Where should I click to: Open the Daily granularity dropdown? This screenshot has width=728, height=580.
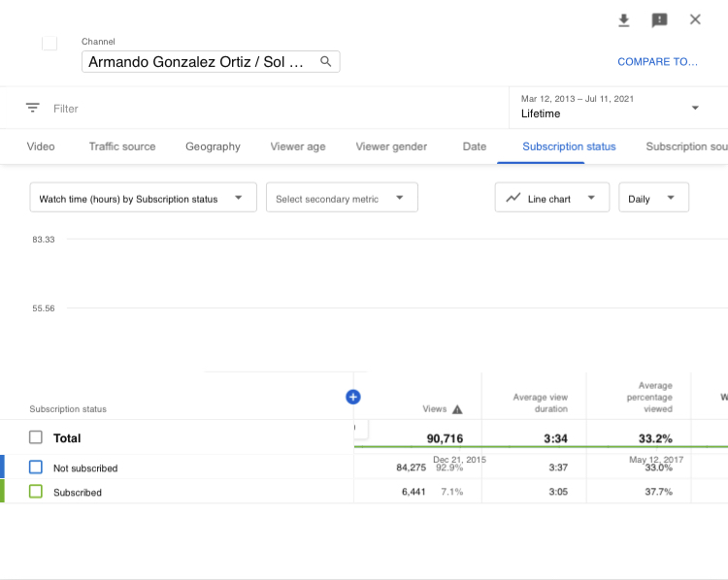(x=652, y=198)
